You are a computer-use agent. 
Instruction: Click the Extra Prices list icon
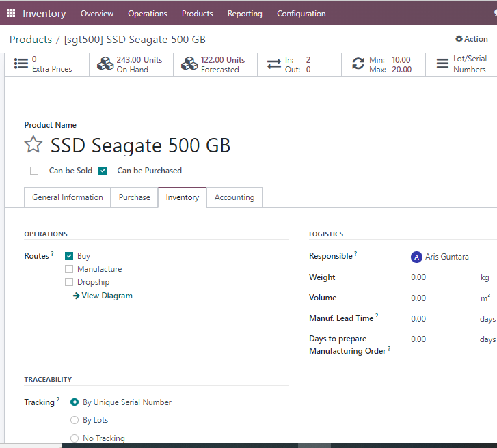pyautogui.click(x=21, y=64)
